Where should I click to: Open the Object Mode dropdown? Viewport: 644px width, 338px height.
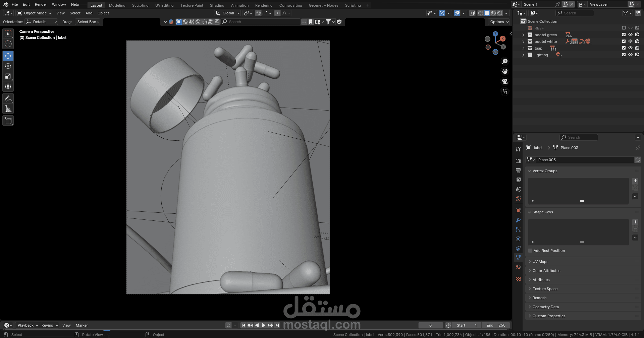tap(34, 13)
